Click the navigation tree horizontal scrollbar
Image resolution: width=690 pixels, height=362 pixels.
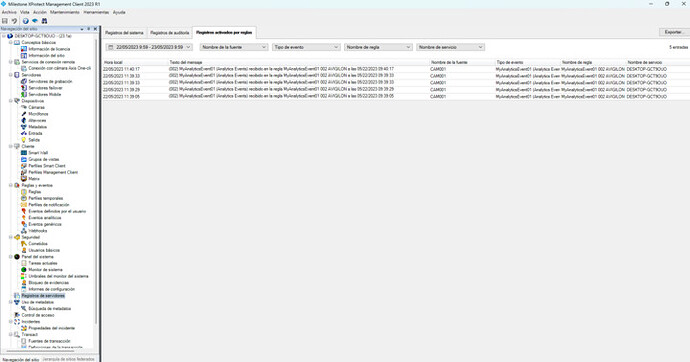pyautogui.click(x=40, y=351)
